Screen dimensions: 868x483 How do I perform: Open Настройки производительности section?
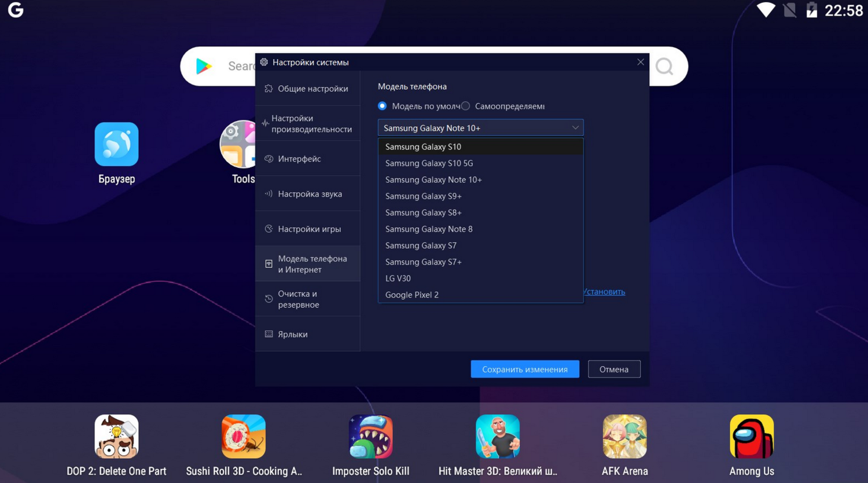pos(308,123)
